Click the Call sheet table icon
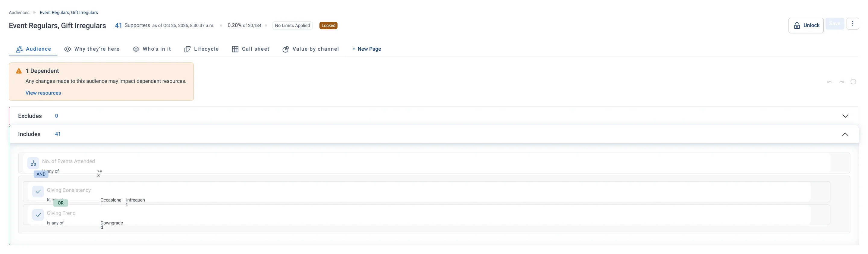Viewport: 868px width, 254px height. pos(235,49)
